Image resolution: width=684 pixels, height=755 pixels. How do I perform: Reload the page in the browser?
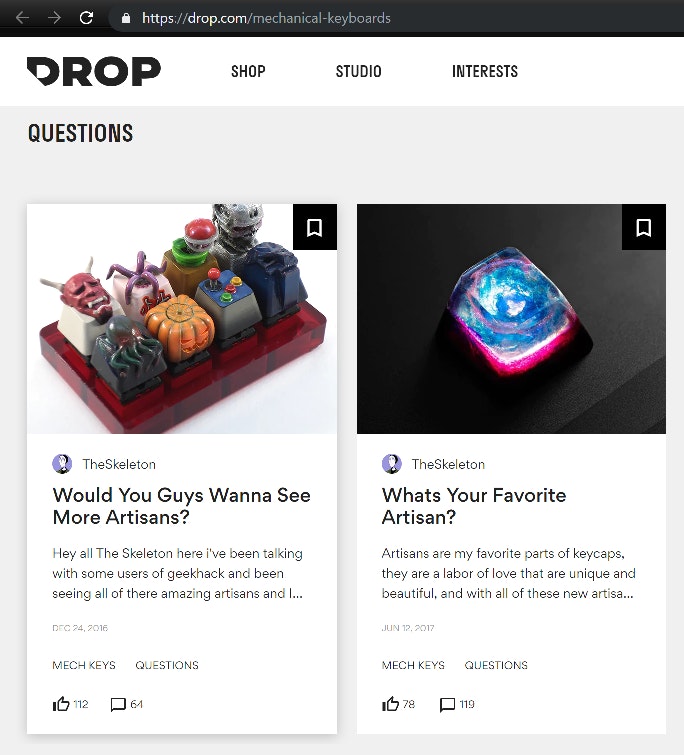click(x=86, y=18)
